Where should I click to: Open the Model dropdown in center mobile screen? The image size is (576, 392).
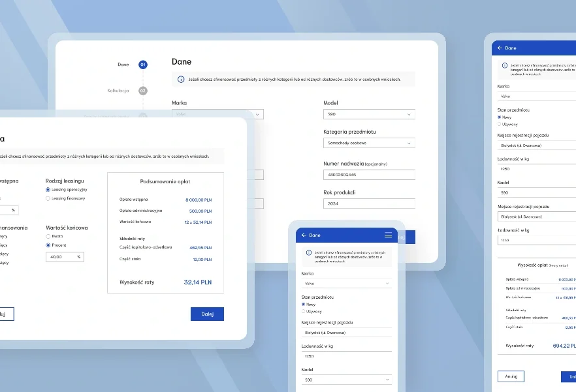click(346, 380)
